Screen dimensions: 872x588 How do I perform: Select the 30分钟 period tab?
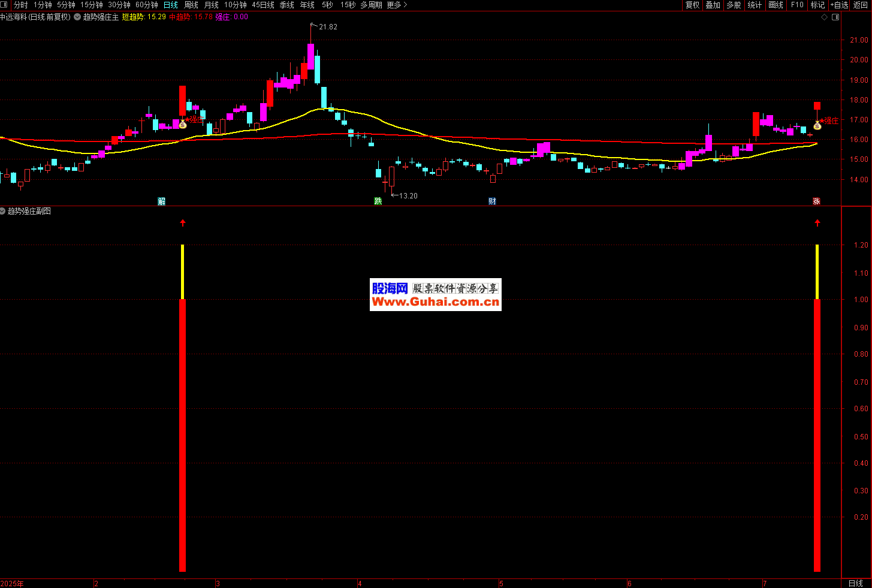[x=119, y=5]
